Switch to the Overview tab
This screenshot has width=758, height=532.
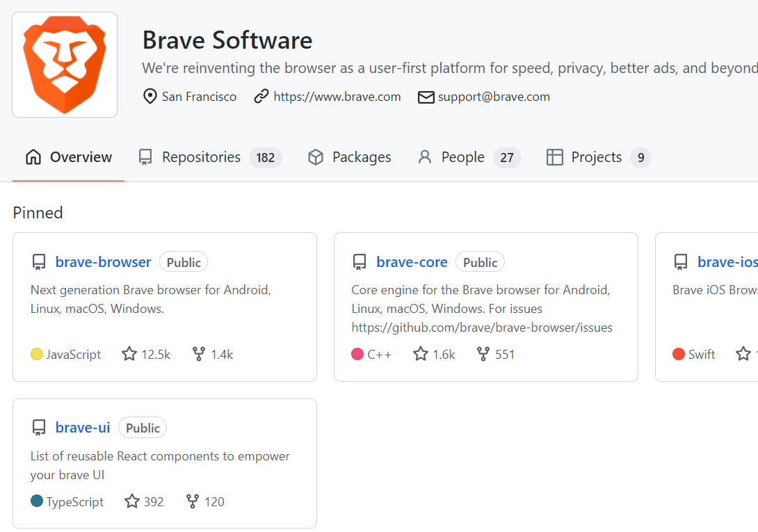(x=69, y=157)
